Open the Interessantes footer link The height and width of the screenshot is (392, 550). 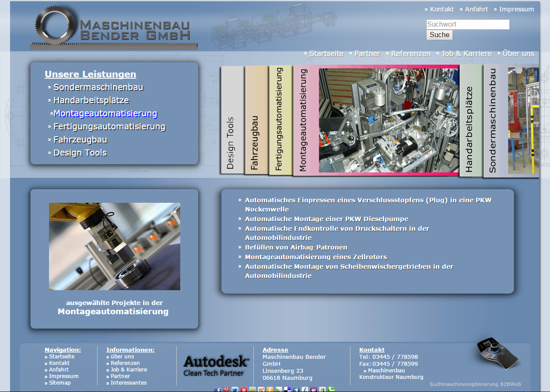(x=129, y=383)
